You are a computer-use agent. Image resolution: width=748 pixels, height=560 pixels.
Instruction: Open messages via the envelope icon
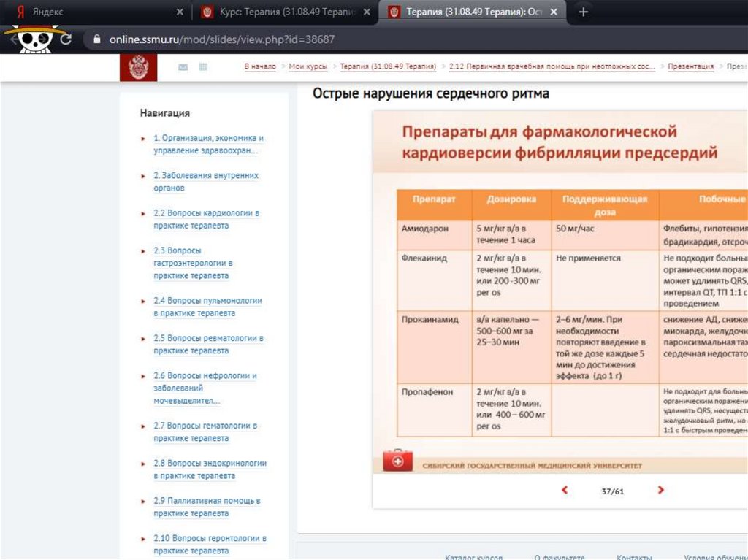(183, 67)
